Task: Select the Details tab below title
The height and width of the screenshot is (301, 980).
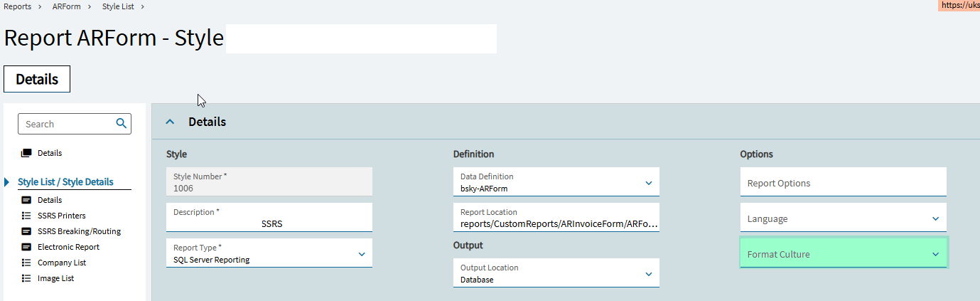Action: [37, 79]
